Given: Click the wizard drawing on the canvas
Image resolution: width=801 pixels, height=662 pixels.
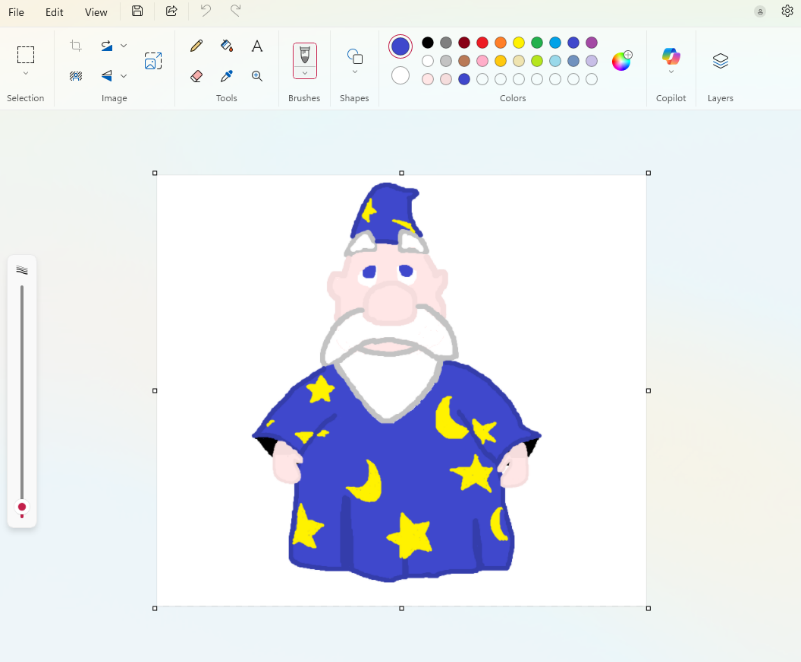Looking at the screenshot, I should tap(397, 383).
